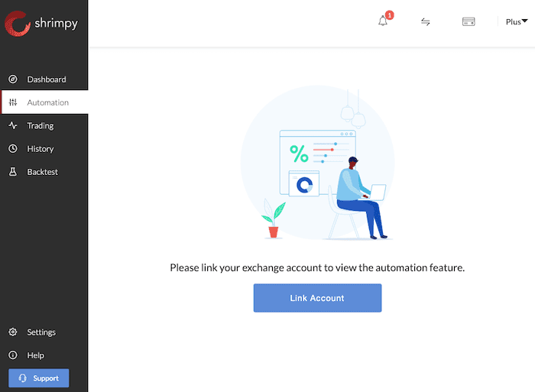The width and height of the screenshot is (535, 392).
Task: Click the Link Account button
Action: coord(317,298)
